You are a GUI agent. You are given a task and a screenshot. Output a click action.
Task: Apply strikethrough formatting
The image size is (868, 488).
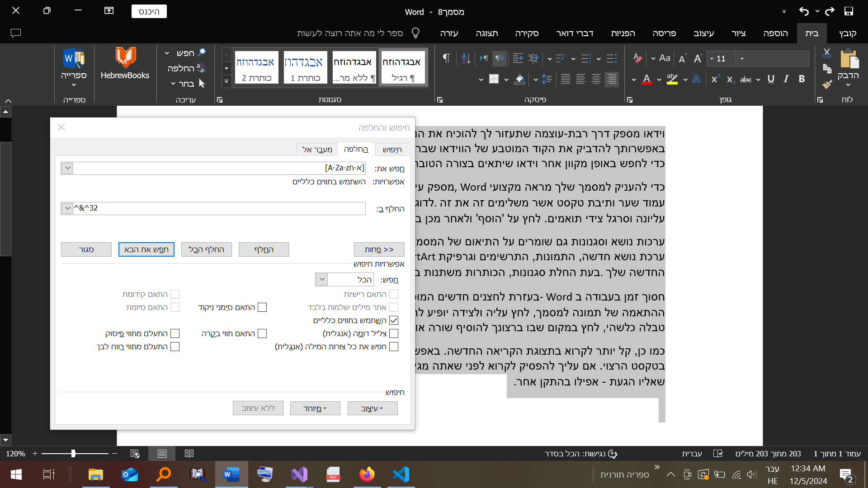[x=746, y=80]
